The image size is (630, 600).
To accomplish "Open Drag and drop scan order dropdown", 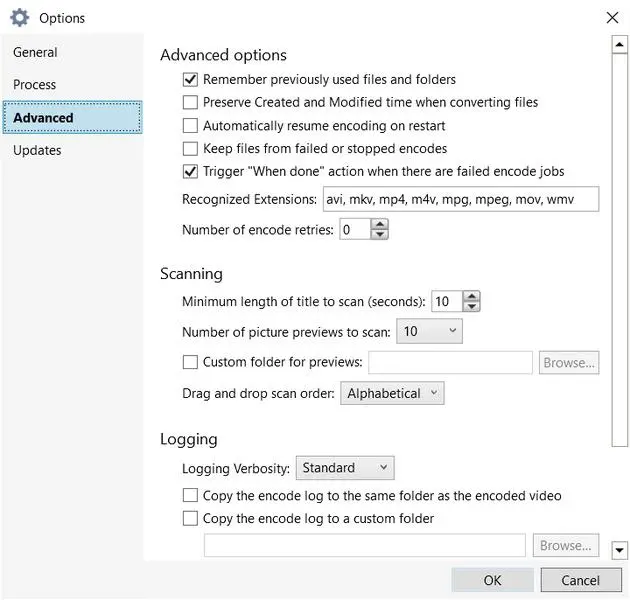I will click(392, 393).
